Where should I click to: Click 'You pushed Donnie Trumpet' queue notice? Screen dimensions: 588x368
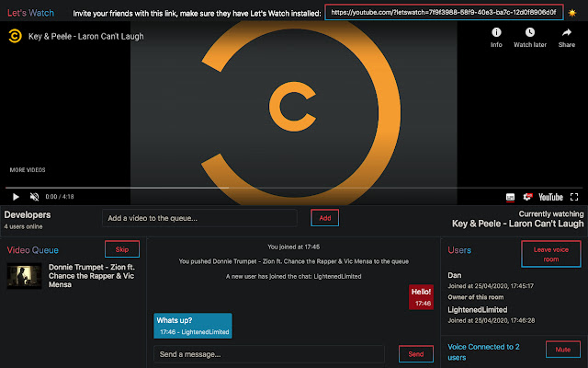[x=294, y=261]
